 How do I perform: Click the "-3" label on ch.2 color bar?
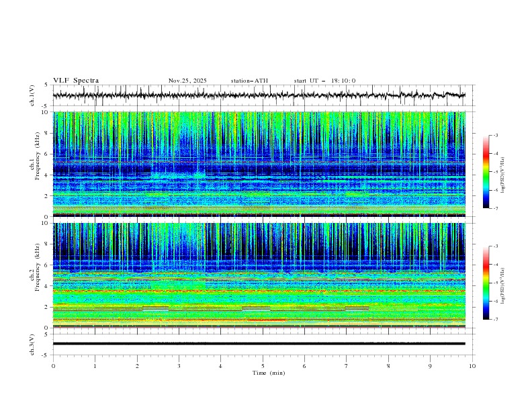coord(496,246)
